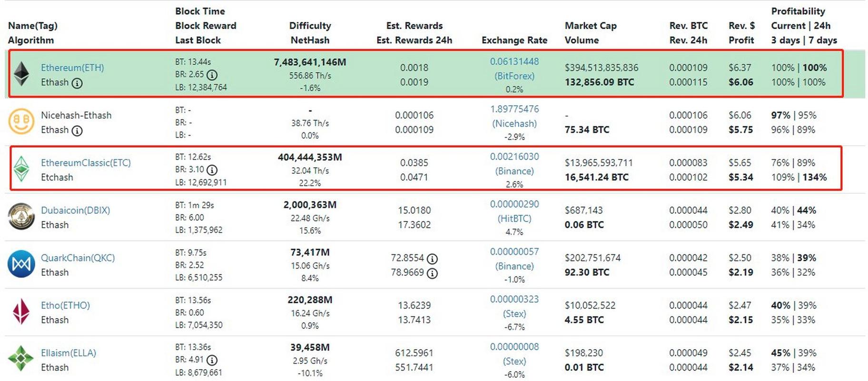Click the Dubaicoin coin logo
Viewport: 868px width, 381px height.
click(21, 217)
